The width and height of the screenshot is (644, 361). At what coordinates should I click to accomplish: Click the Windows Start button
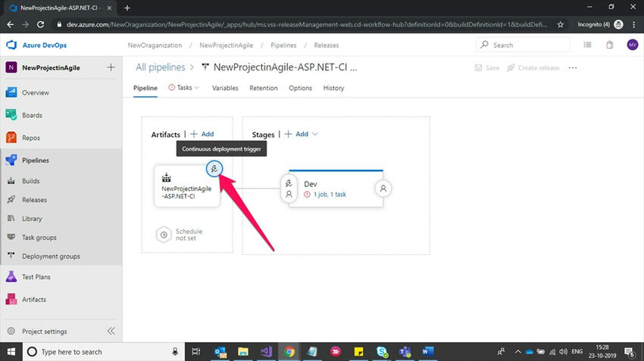11,352
